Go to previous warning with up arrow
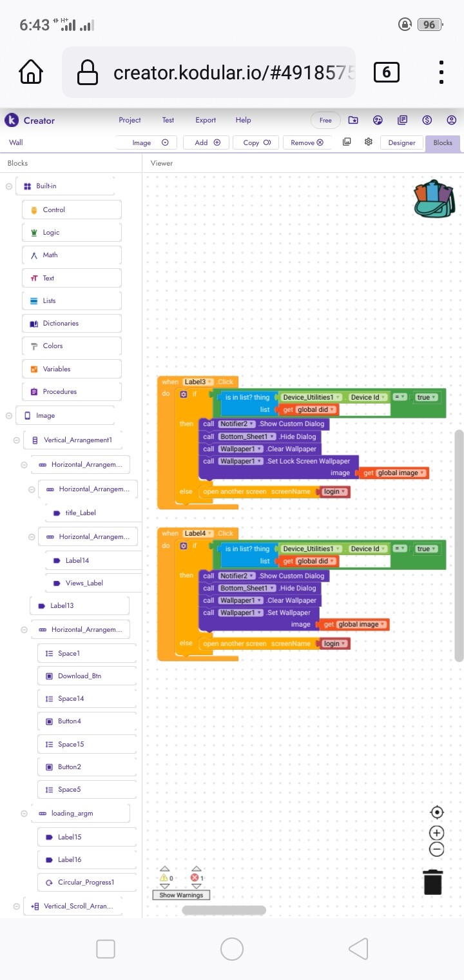 (164, 869)
